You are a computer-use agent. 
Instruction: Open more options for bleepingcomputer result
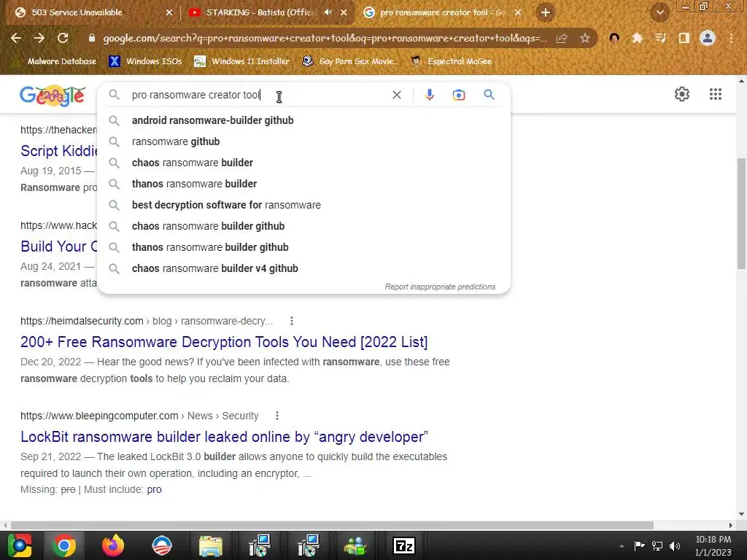[x=276, y=416]
